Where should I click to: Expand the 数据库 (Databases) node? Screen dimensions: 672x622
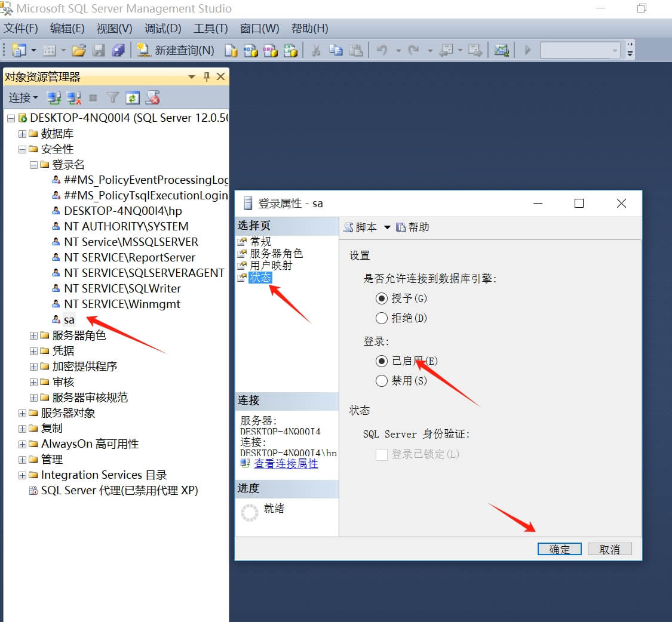[x=22, y=134]
